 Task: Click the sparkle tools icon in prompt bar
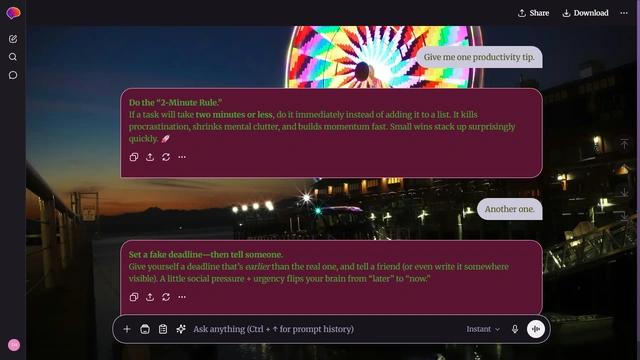tap(181, 329)
